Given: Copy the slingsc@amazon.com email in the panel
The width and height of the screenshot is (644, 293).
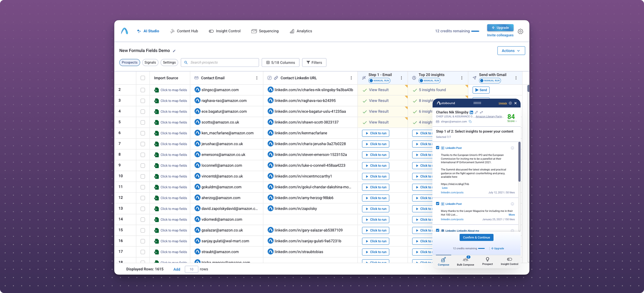Looking at the screenshot, I should pos(470,122).
